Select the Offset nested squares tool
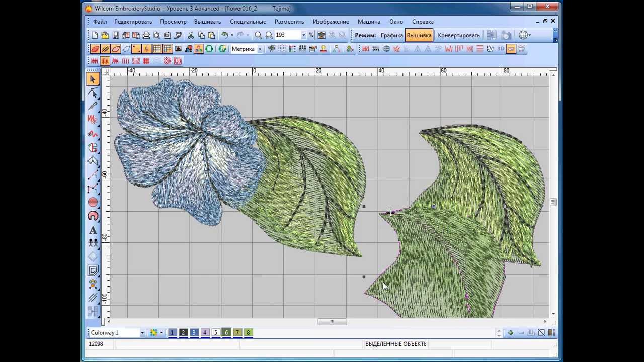Screen dimensions: 644x362 [x=93, y=270]
